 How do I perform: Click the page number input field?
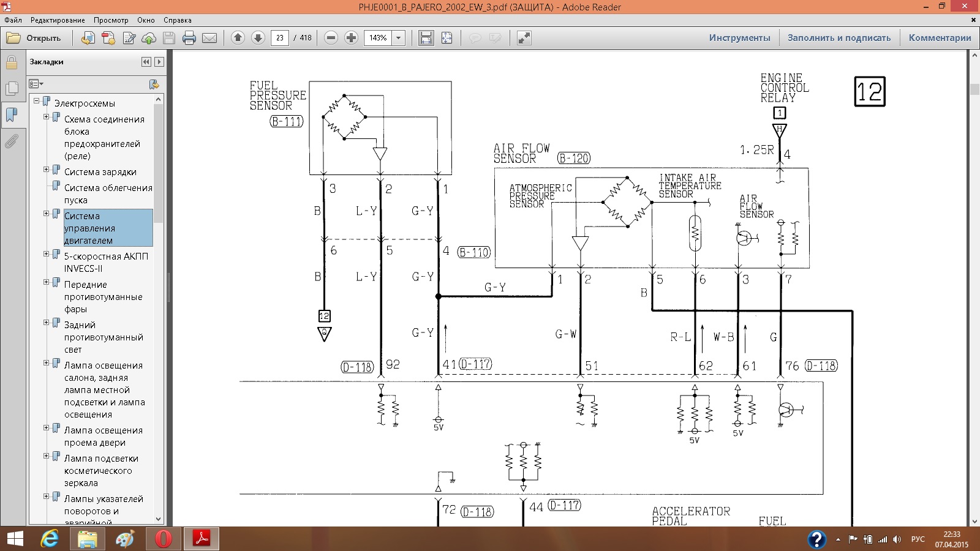[280, 38]
